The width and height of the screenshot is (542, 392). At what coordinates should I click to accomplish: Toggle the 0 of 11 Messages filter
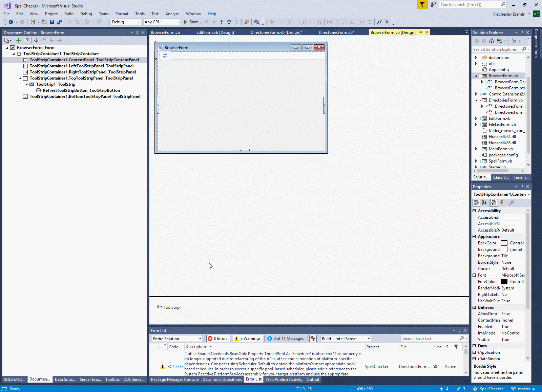286,339
